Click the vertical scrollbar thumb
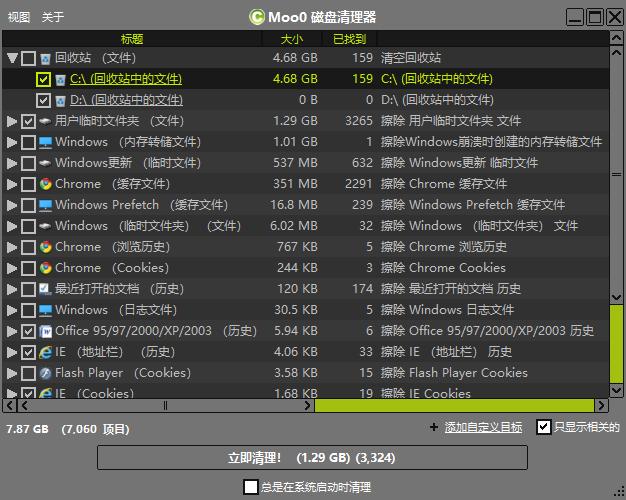626x500 pixels. coord(616,175)
